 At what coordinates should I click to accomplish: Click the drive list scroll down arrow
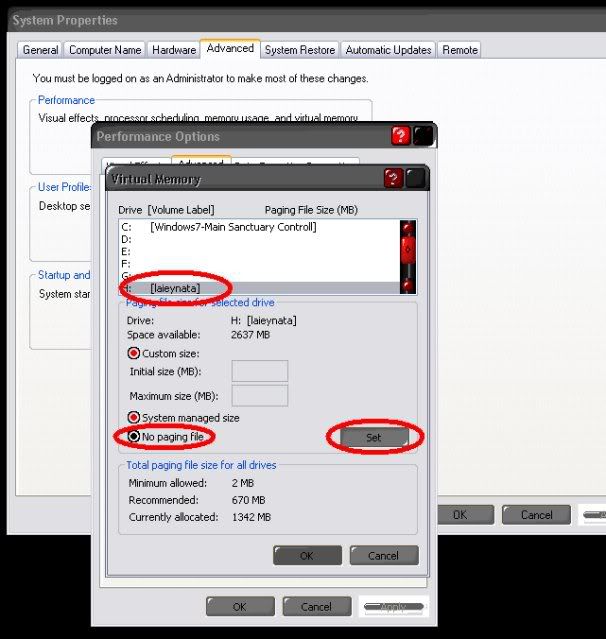pos(407,285)
